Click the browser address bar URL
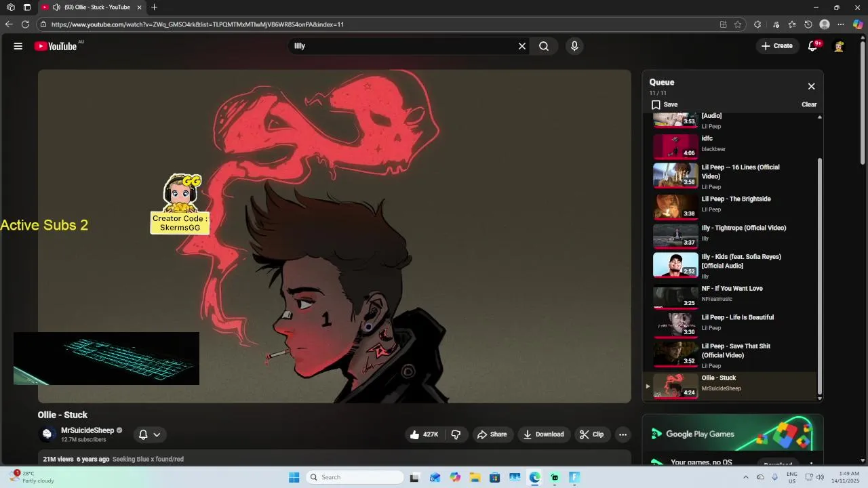 click(x=197, y=24)
